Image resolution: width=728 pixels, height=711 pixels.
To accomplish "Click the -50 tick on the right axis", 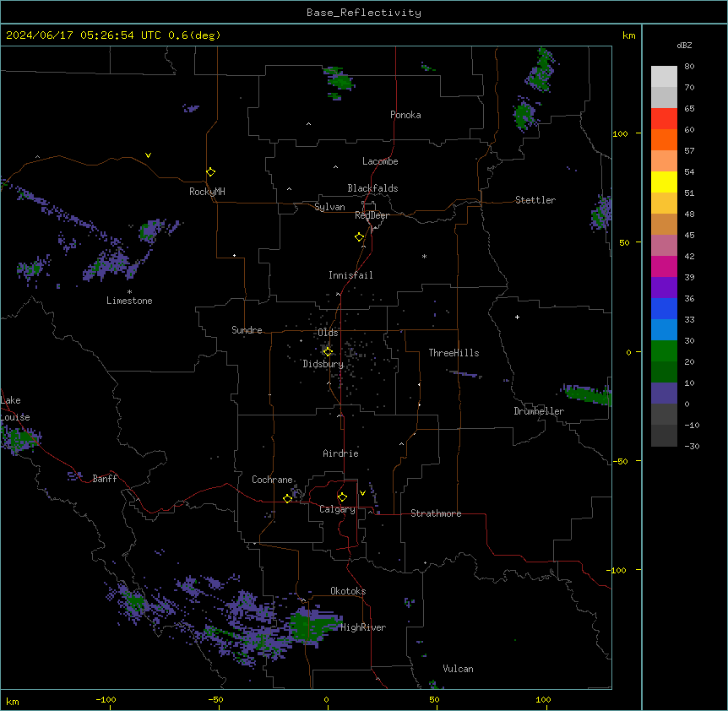I will [x=620, y=461].
